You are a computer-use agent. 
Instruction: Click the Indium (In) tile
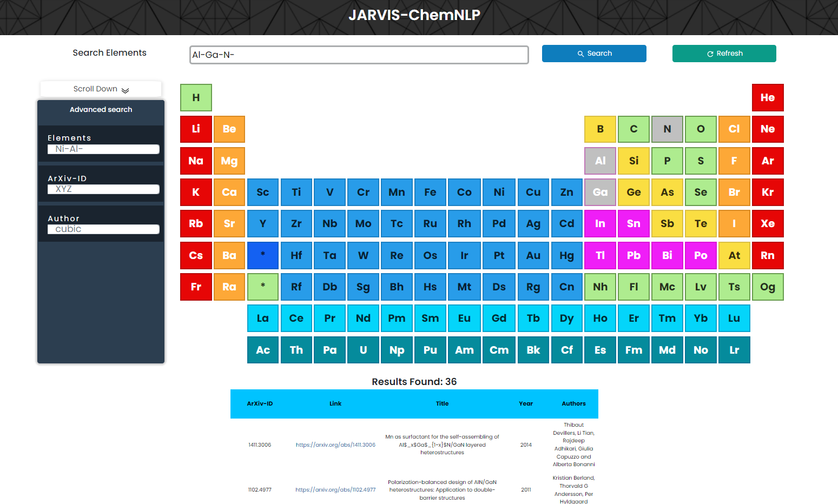tap(600, 223)
